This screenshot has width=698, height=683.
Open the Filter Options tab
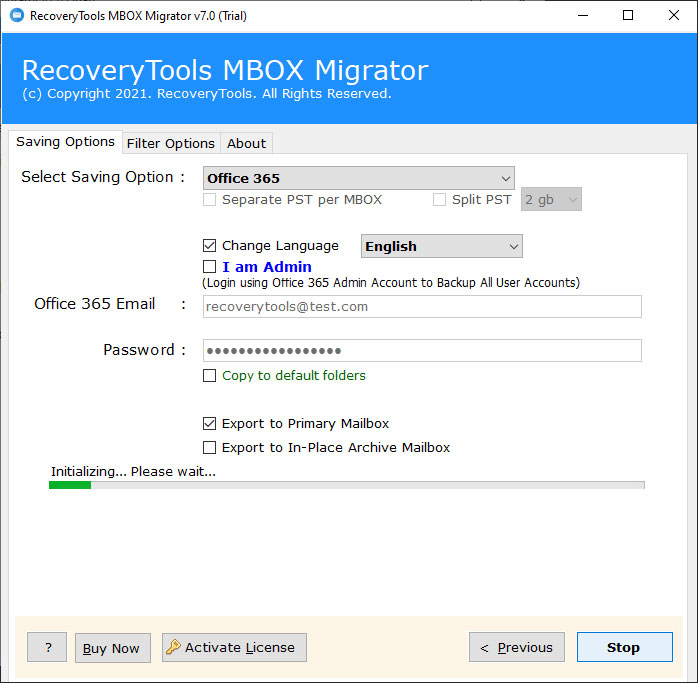pos(171,143)
